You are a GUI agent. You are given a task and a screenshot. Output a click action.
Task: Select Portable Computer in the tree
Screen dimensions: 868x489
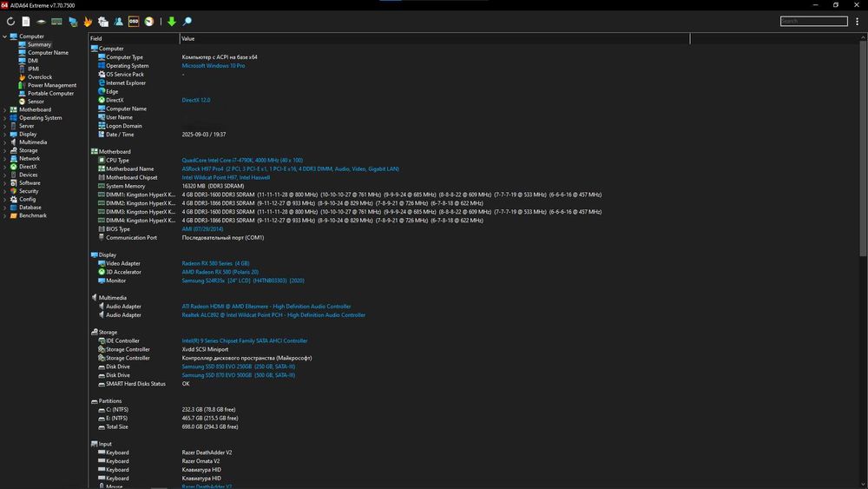click(51, 94)
